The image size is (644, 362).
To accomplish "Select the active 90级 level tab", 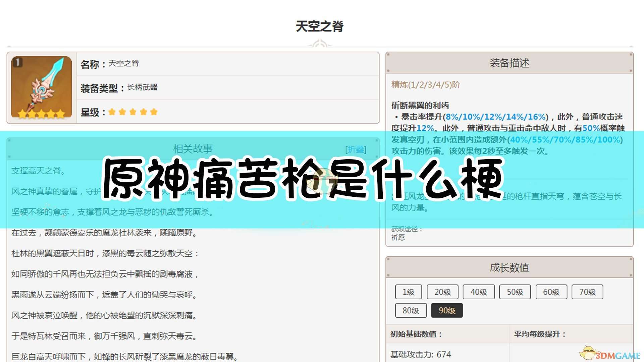I will pyautogui.click(x=447, y=310).
